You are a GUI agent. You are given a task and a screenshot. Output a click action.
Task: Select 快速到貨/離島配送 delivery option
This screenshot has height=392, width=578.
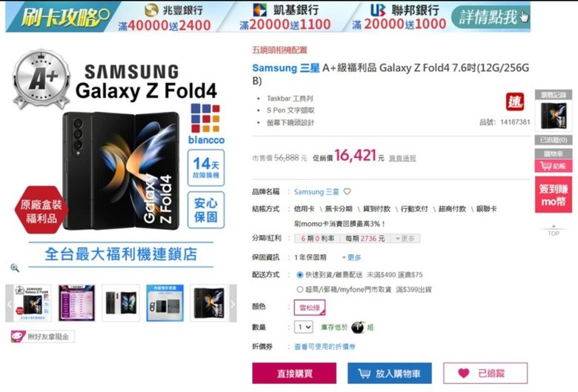[x=299, y=275]
